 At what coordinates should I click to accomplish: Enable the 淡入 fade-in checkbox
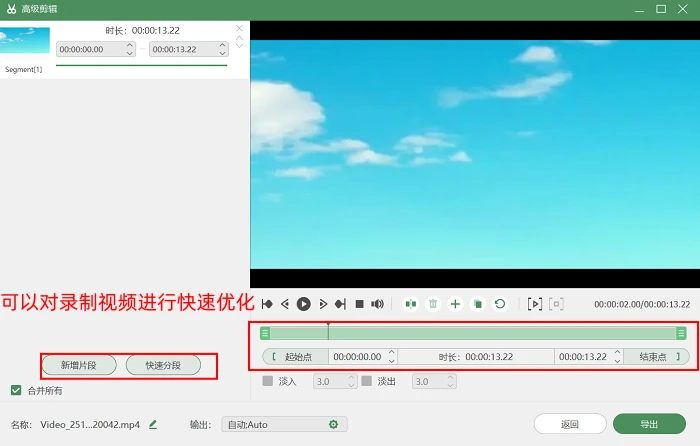coord(267,381)
